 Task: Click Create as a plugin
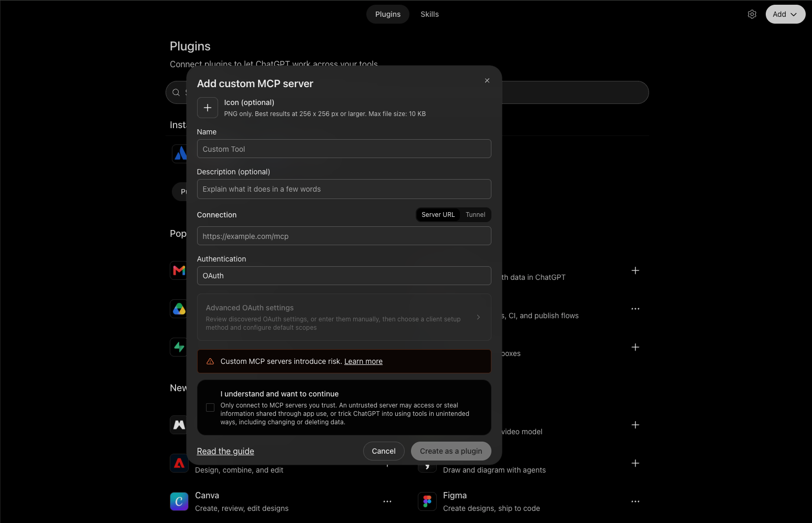point(451,451)
